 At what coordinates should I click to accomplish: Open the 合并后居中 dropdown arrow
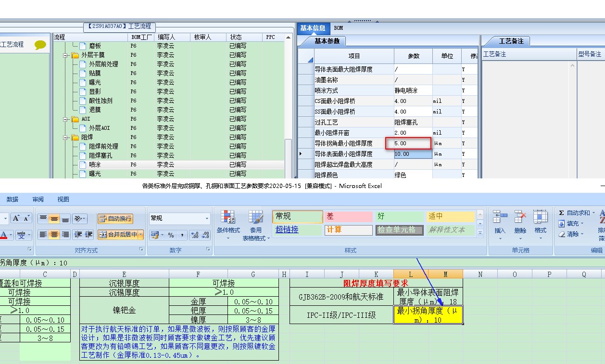[141, 235]
